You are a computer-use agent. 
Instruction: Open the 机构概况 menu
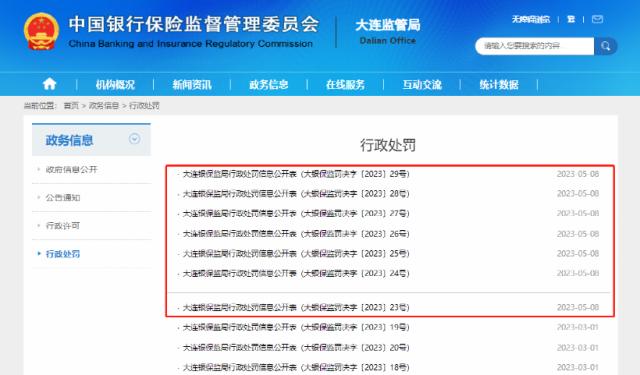pos(115,85)
